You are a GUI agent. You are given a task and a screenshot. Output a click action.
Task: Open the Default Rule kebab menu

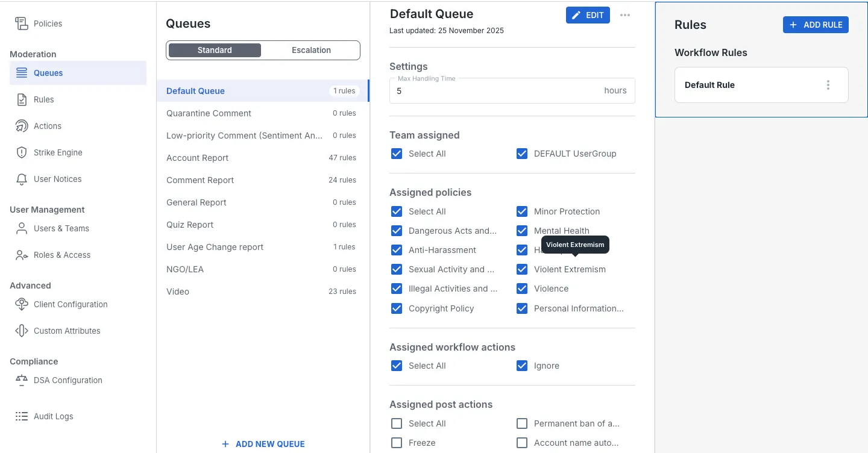point(828,85)
